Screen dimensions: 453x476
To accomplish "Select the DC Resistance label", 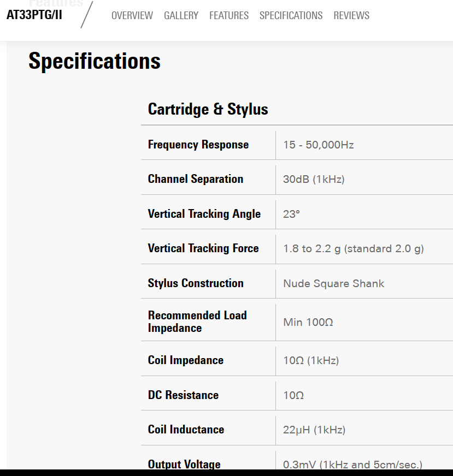I will [183, 395].
